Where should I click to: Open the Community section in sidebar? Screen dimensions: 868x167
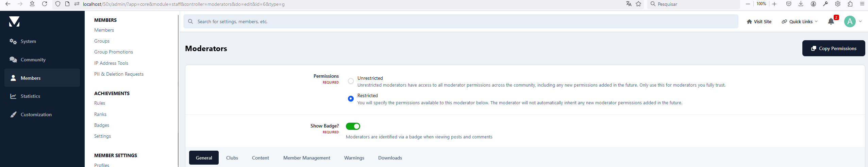point(33,60)
